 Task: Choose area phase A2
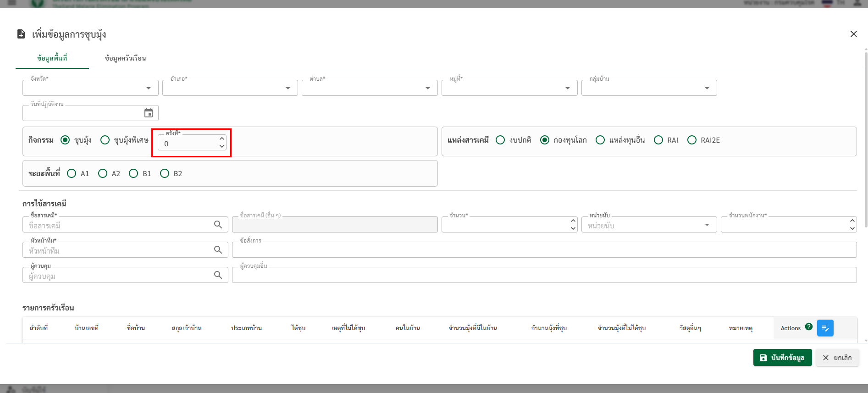coord(103,173)
